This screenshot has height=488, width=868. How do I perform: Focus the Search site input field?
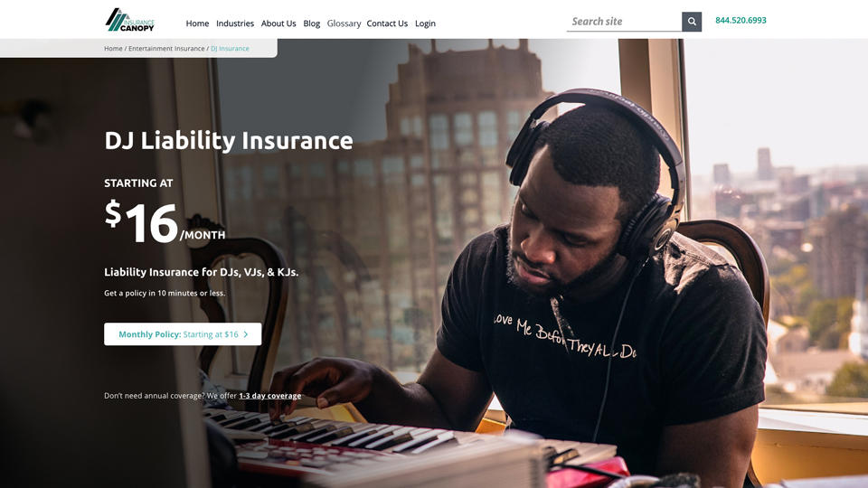(624, 22)
